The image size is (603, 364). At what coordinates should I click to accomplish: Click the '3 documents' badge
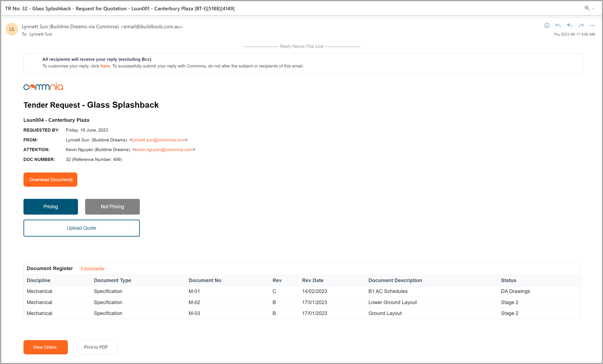tap(92, 269)
